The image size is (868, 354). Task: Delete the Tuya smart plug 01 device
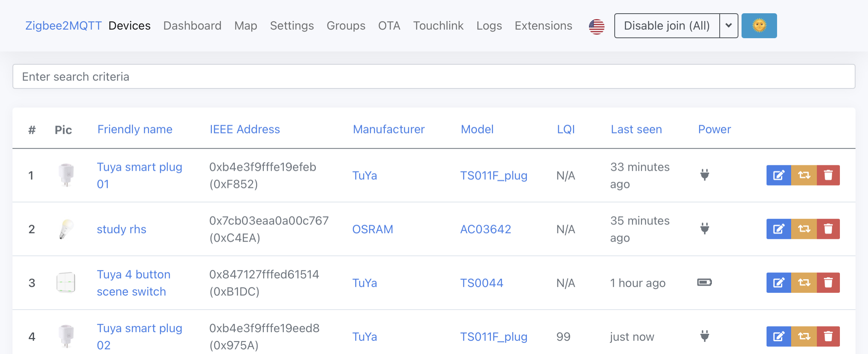pos(828,175)
